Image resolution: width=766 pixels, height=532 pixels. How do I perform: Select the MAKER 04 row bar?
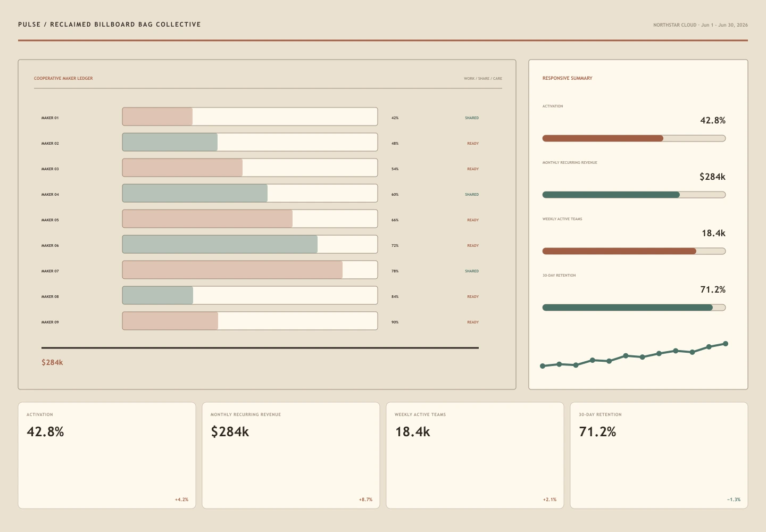(250, 193)
